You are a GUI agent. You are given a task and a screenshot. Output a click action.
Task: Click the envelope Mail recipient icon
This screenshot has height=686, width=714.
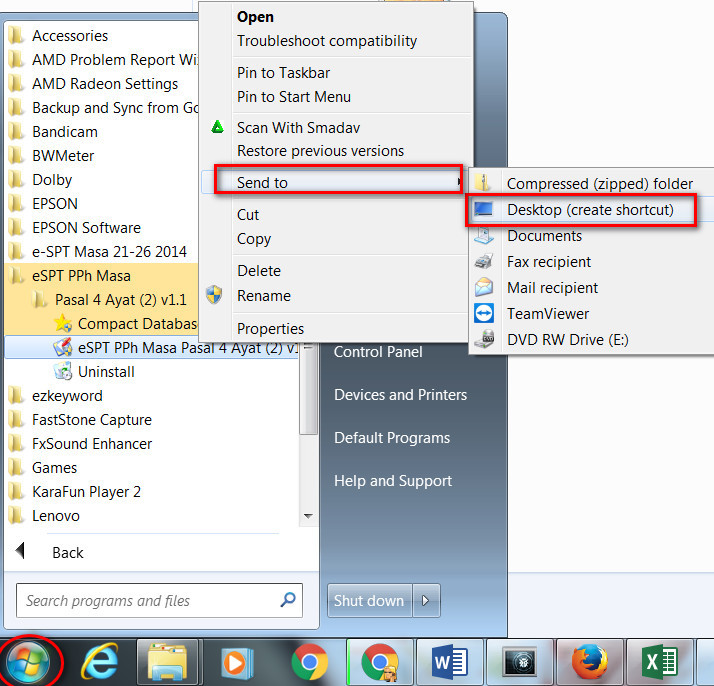click(483, 287)
